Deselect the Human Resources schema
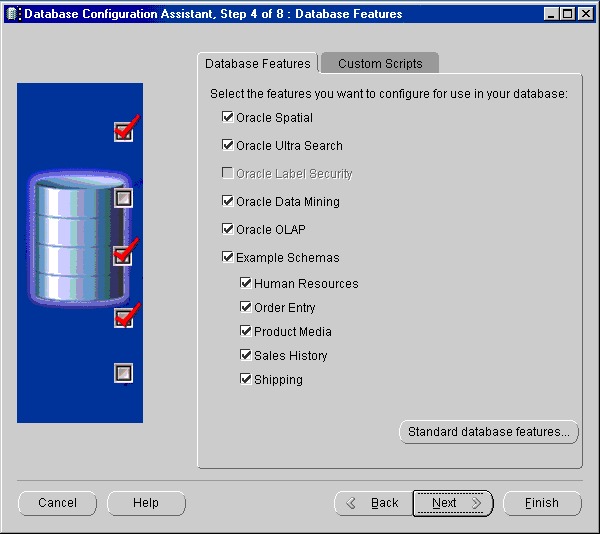The height and width of the screenshot is (534, 600). (246, 284)
